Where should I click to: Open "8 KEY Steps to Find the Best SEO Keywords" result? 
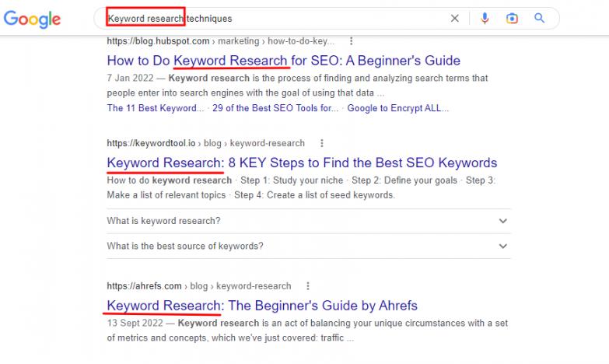pos(302,163)
